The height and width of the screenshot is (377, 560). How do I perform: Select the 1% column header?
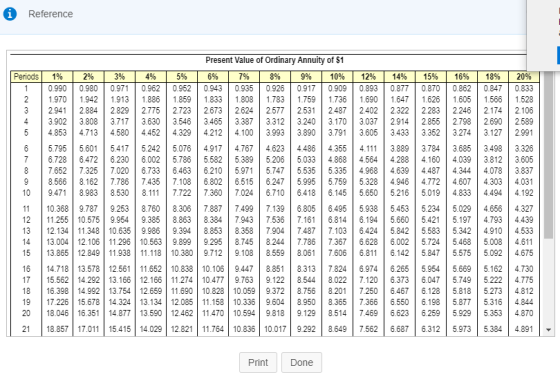57,77
